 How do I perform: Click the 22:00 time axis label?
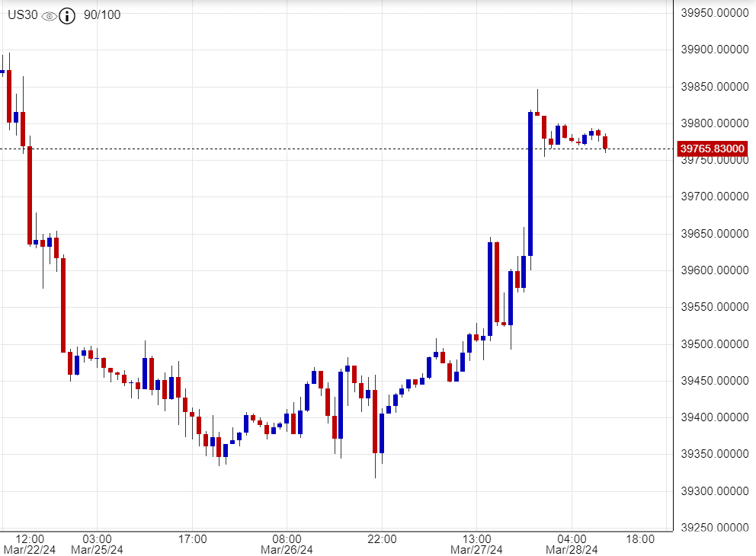pos(382,539)
